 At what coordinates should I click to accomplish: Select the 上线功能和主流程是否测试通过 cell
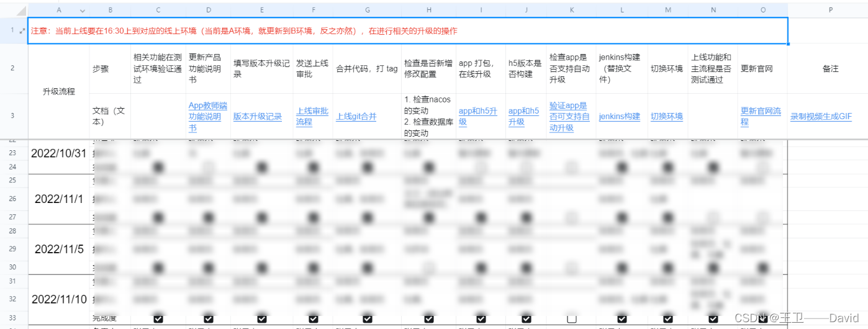click(x=713, y=69)
